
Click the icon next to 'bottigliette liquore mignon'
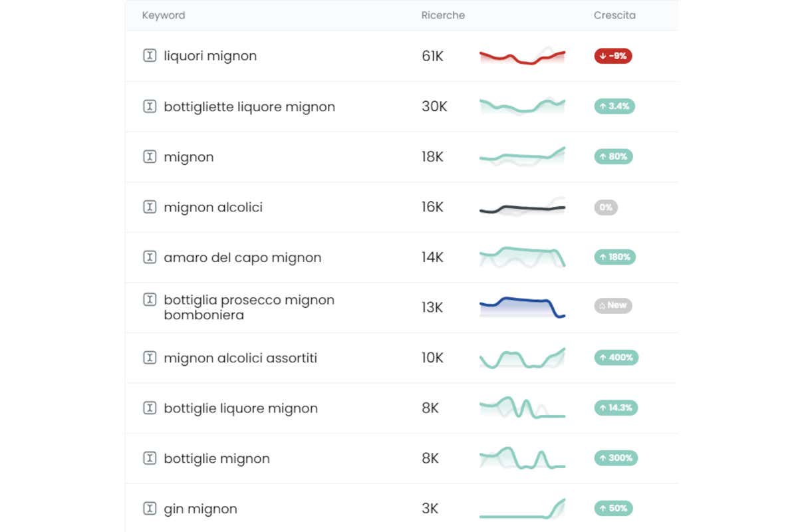tap(150, 106)
